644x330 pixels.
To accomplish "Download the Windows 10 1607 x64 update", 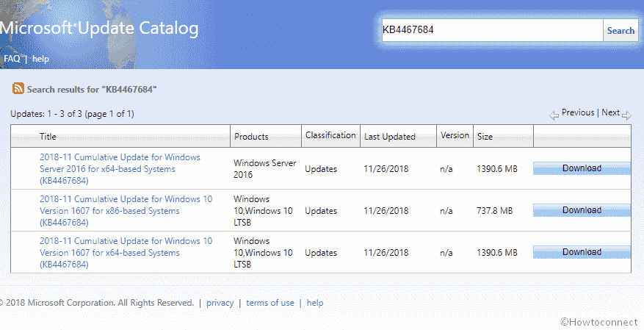I will (582, 252).
